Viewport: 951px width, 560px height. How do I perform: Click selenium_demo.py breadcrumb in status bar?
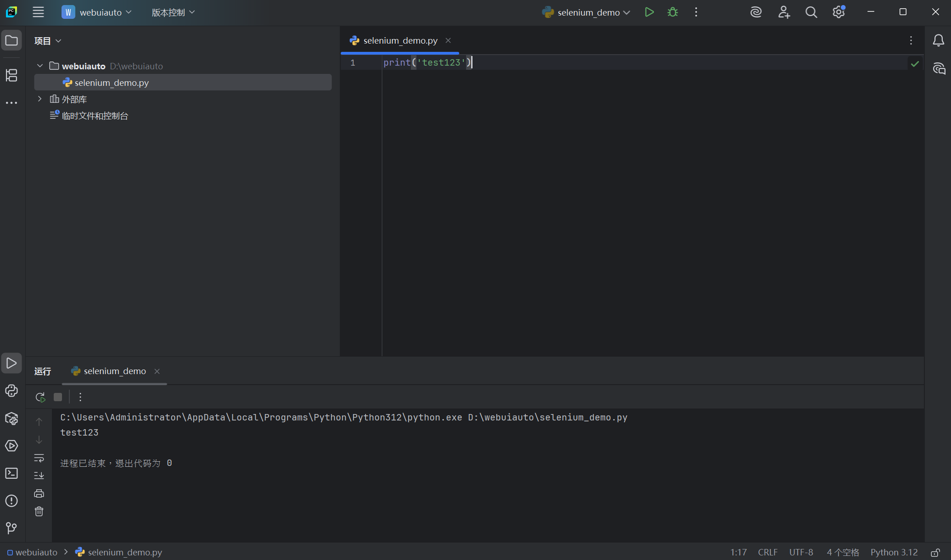118,552
